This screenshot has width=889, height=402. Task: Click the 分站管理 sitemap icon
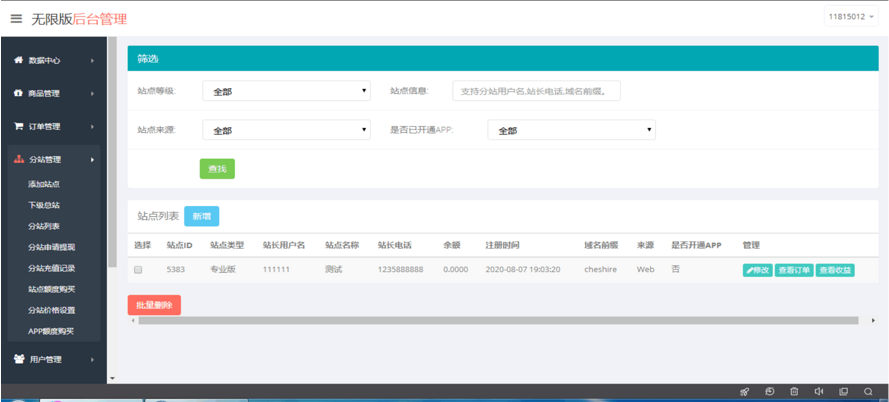point(18,160)
